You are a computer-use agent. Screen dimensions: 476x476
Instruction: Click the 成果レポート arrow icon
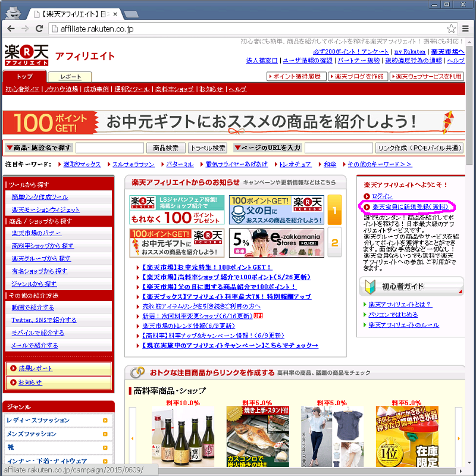coord(13,368)
